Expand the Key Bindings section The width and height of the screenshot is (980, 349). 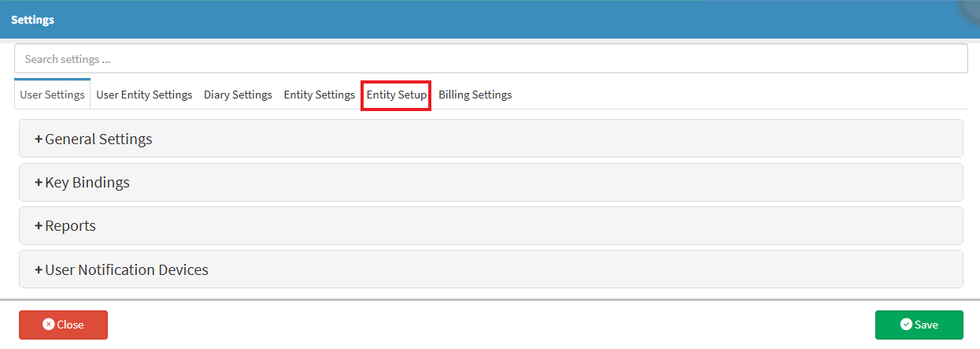[x=490, y=182]
